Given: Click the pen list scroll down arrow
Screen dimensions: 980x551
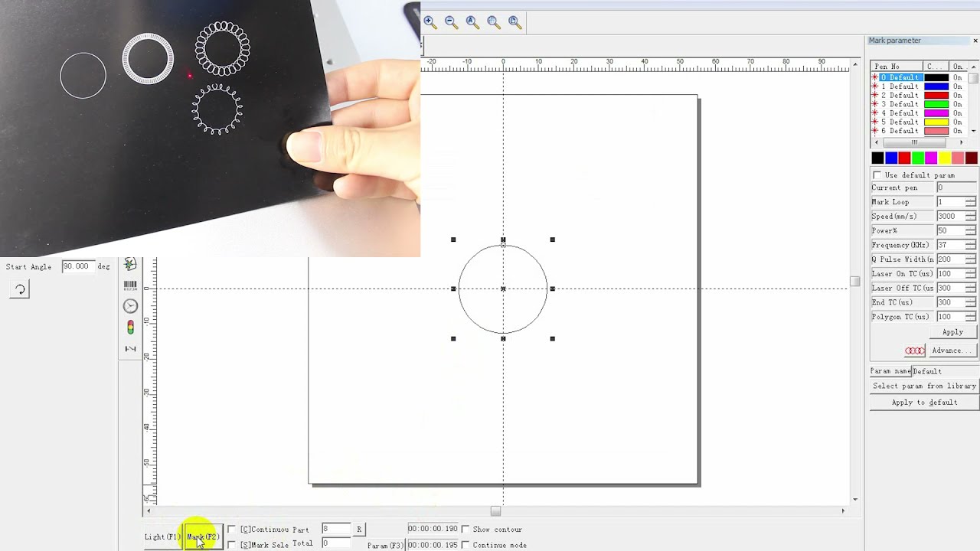Looking at the screenshot, I should [973, 131].
